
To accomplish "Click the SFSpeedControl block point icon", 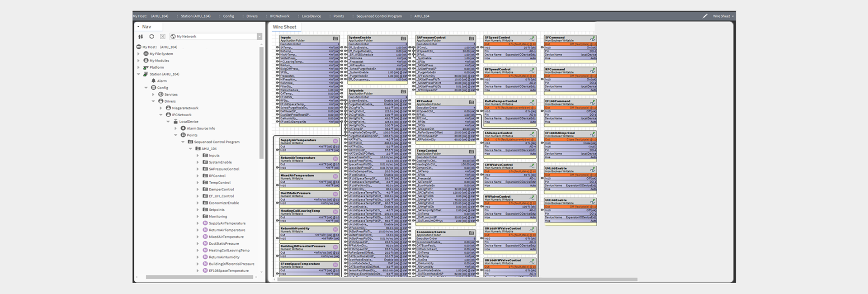I will click(x=532, y=39).
